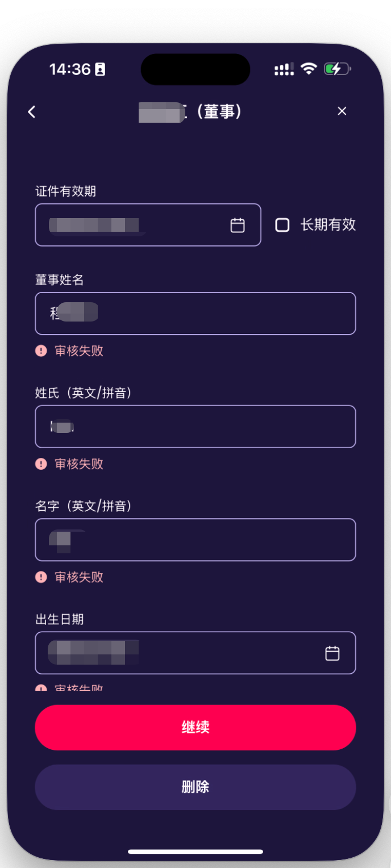Screen dimensions: 391x868
Task: Tap the 审核失败 message under 董事姓名
Action: tap(79, 351)
